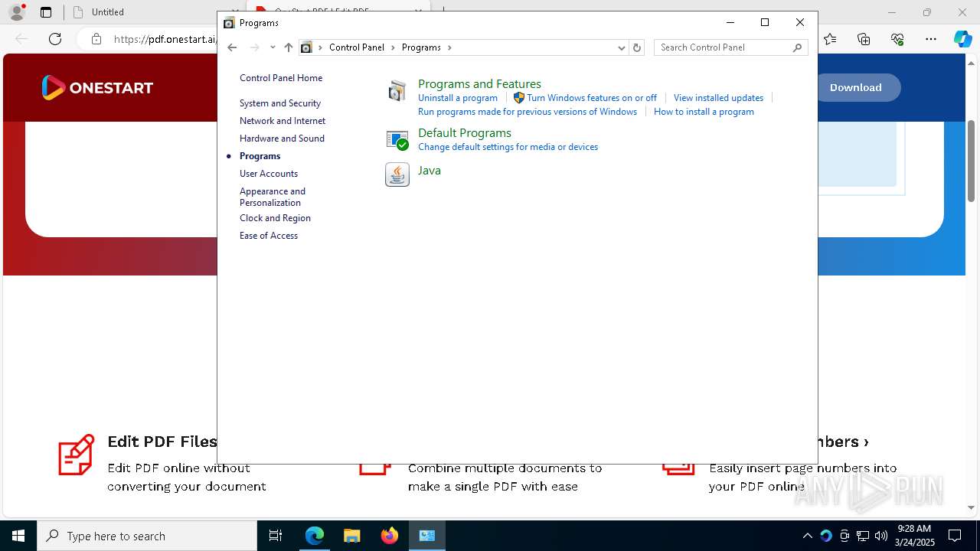The height and width of the screenshot is (551, 980).
Task: Open Edge browser essentials heart icon
Action: 897,39
